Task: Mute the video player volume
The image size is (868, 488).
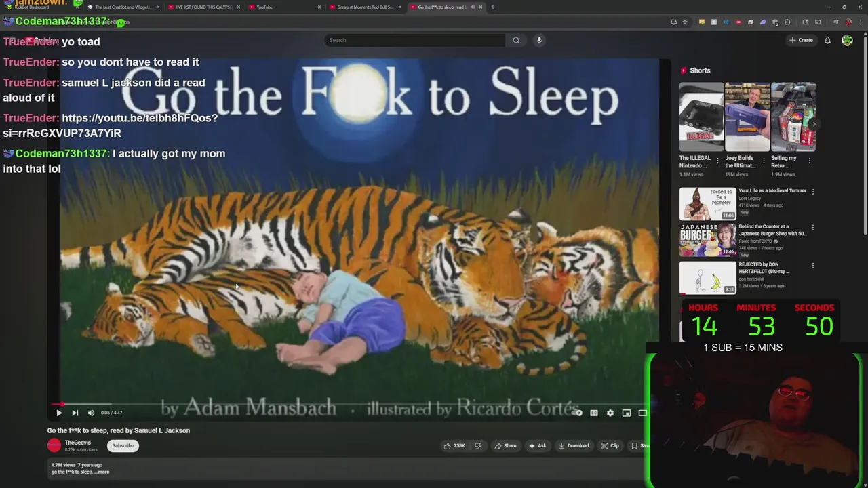Action: pos(91,413)
